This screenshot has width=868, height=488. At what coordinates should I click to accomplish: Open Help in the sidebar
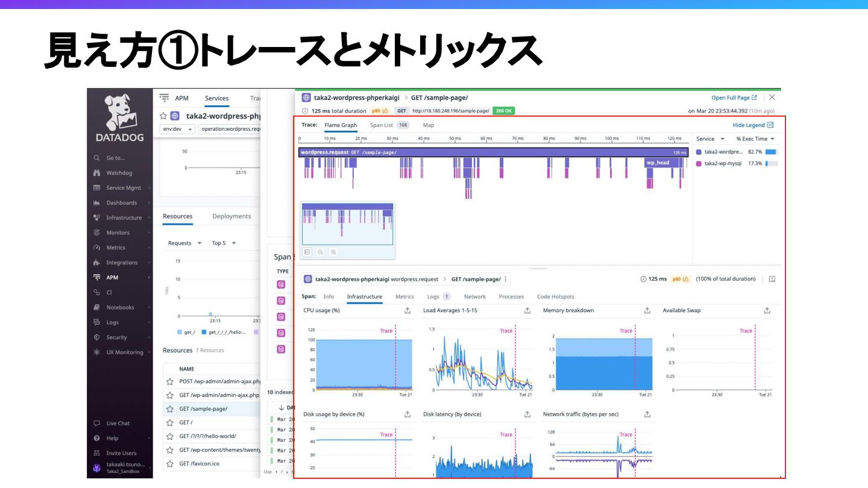pyautogui.click(x=112, y=439)
